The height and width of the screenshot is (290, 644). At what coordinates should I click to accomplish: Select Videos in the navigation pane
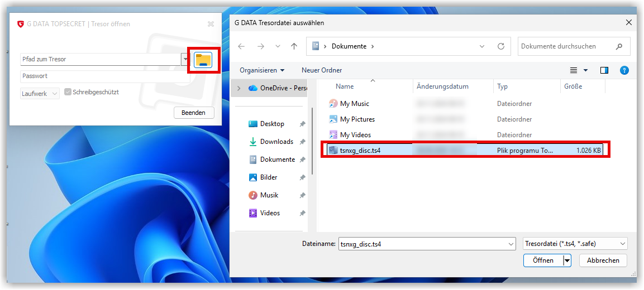coord(270,213)
